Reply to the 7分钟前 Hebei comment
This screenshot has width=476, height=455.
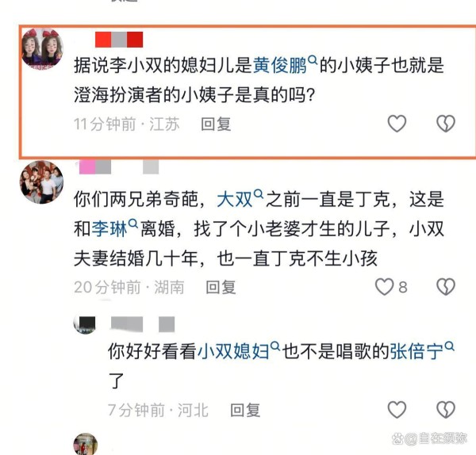[245, 410]
